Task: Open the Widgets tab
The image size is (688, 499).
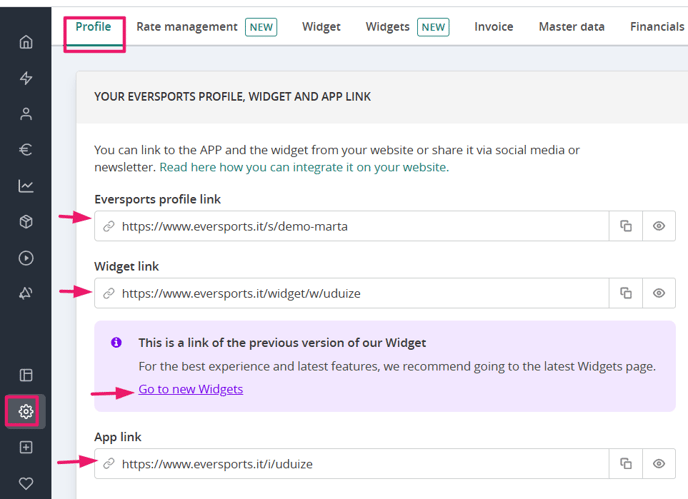Action: click(387, 27)
